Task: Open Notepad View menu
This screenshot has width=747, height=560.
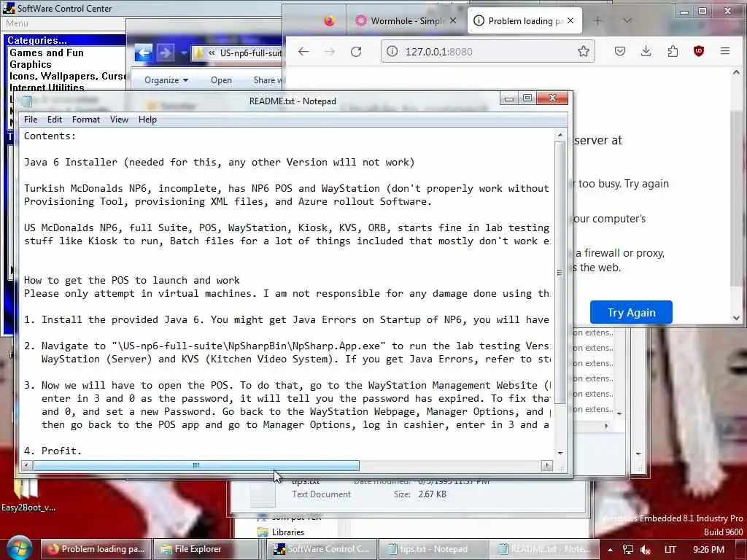Action: coord(119,120)
